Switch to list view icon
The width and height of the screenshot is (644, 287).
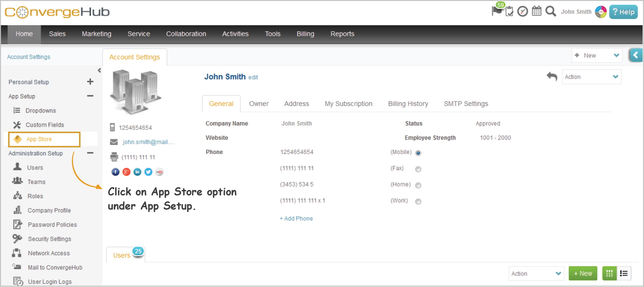624,274
